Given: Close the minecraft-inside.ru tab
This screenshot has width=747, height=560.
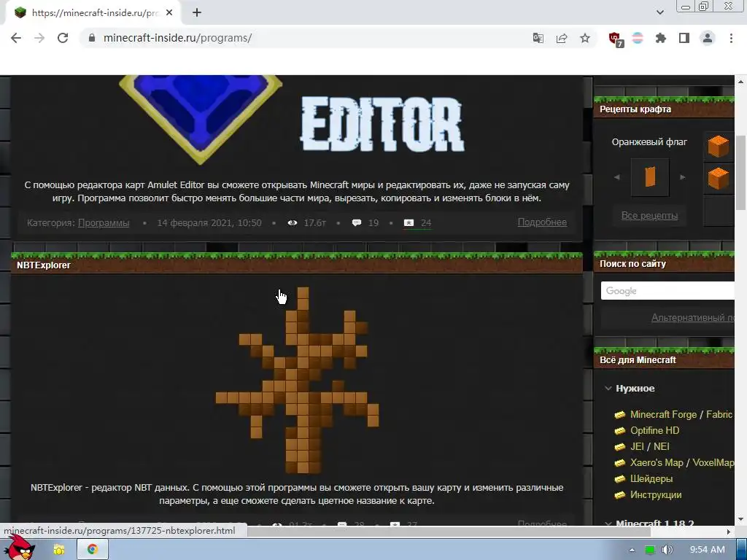Looking at the screenshot, I should click(169, 13).
